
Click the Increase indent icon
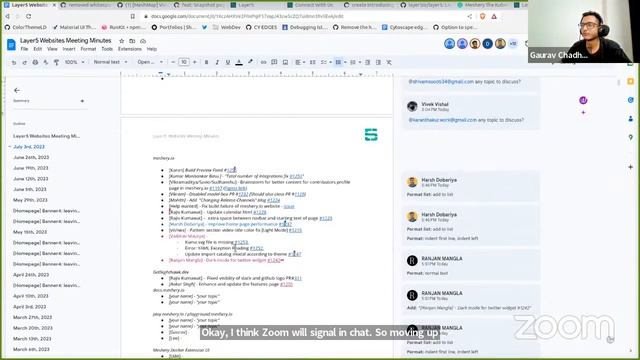coord(378,62)
